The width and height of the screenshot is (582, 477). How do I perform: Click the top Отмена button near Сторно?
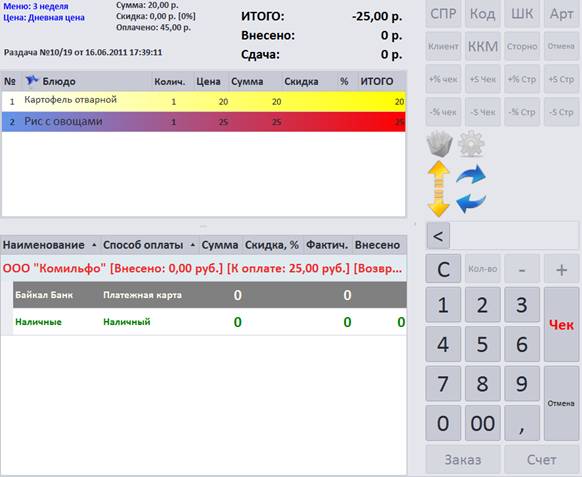tap(562, 46)
